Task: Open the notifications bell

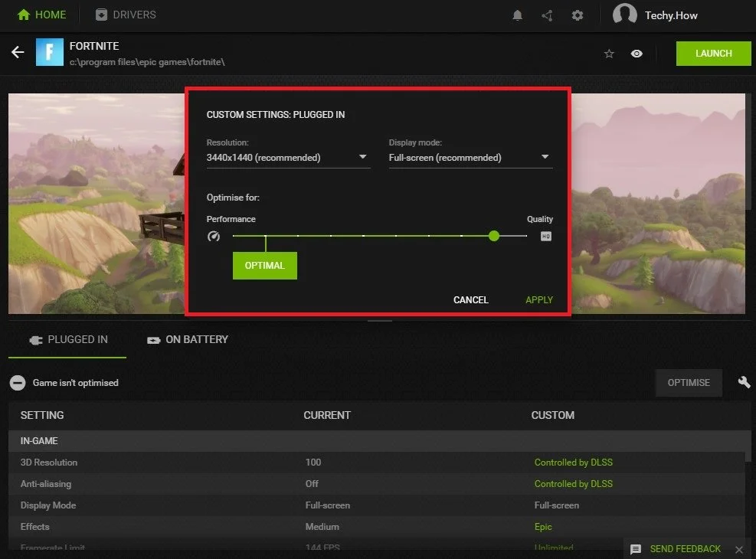Action: pos(517,15)
